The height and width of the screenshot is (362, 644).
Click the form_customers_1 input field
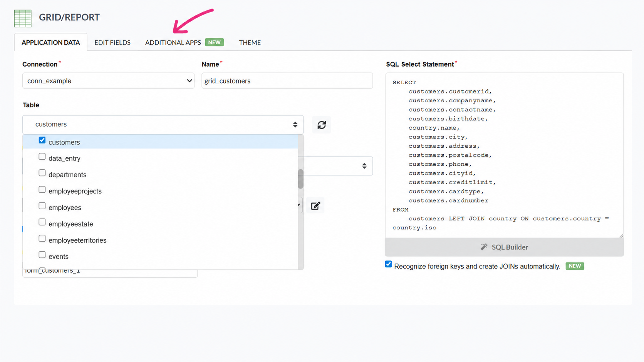pos(110,273)
